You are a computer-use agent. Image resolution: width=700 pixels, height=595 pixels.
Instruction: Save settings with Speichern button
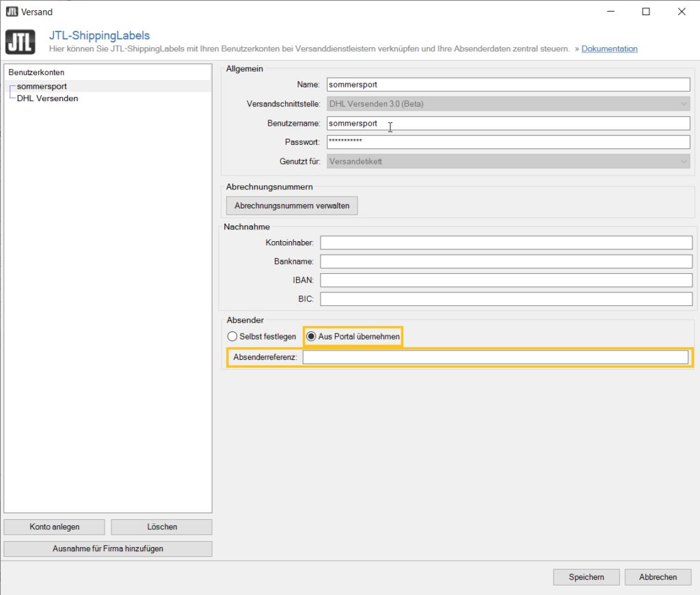click(586, 577)
